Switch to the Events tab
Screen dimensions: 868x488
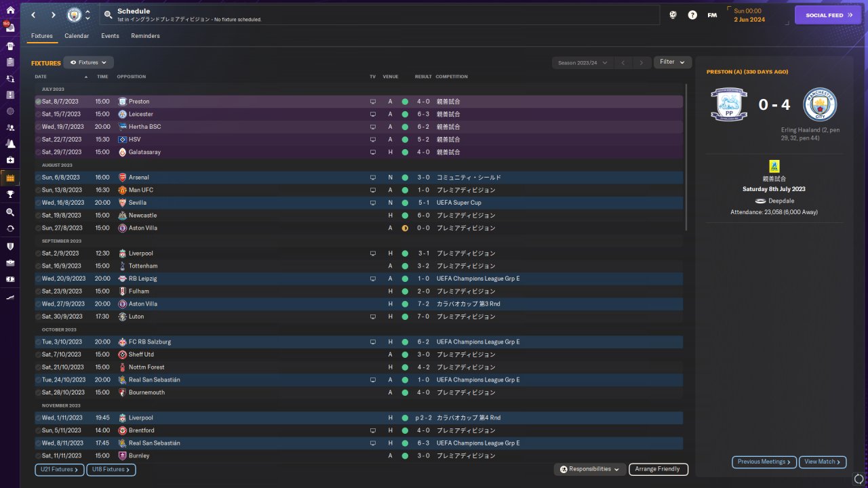pos(110,36)
